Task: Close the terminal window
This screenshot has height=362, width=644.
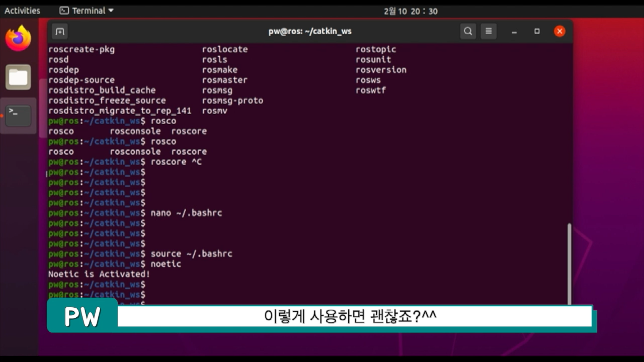Action: [559, 31]
